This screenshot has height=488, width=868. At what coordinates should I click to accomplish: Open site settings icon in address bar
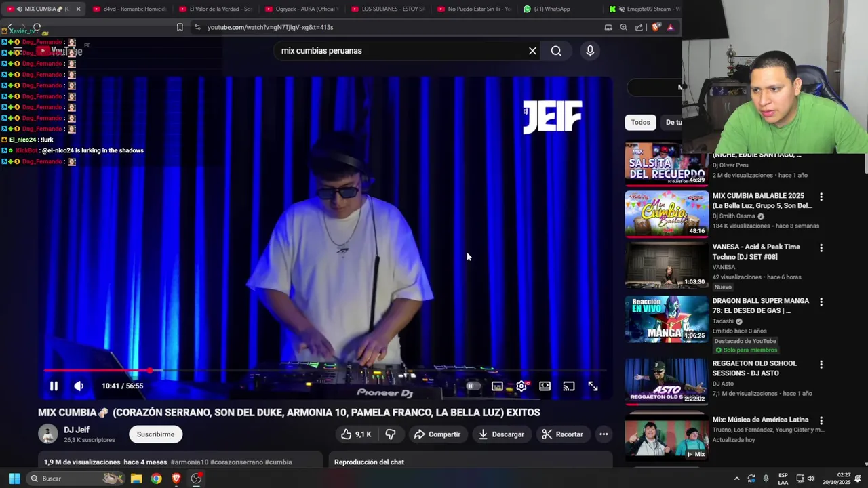[x=197, y=27]
